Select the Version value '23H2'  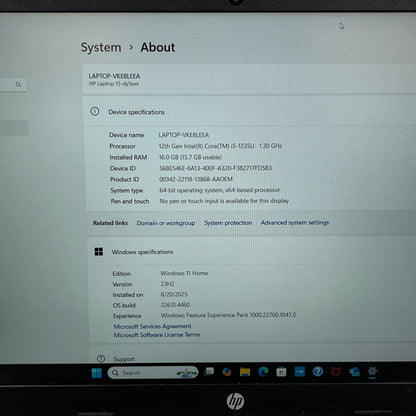pyautogui.click(x=167, y=284)
